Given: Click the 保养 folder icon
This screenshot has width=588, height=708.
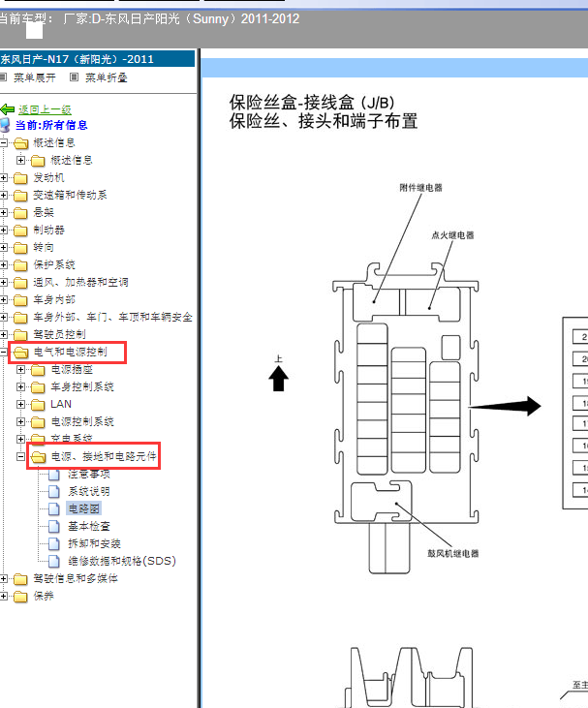Looking at the screenshot, I should pyautogui.click(x=20, y=597).
